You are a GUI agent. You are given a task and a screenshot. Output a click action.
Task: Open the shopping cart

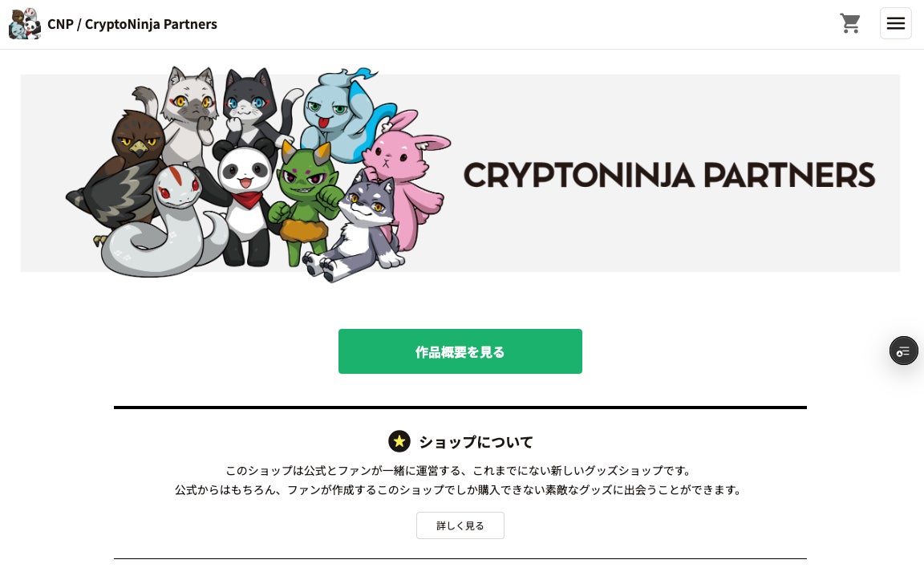coord(850,23)
